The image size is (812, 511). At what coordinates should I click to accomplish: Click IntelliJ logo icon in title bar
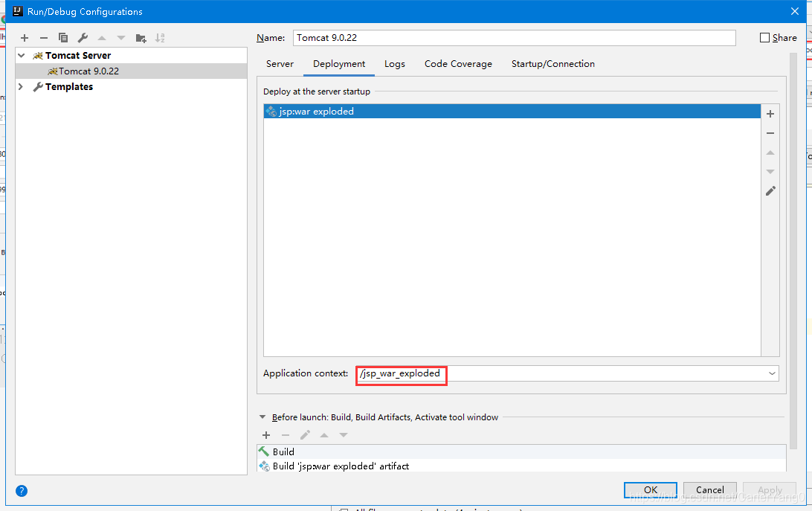tap(18, 11)
